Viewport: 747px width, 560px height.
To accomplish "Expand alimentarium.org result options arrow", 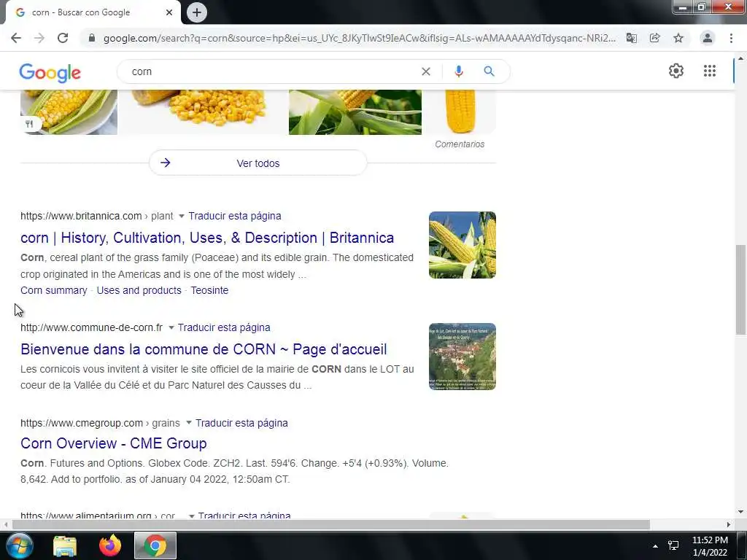I will click(192, 516).
